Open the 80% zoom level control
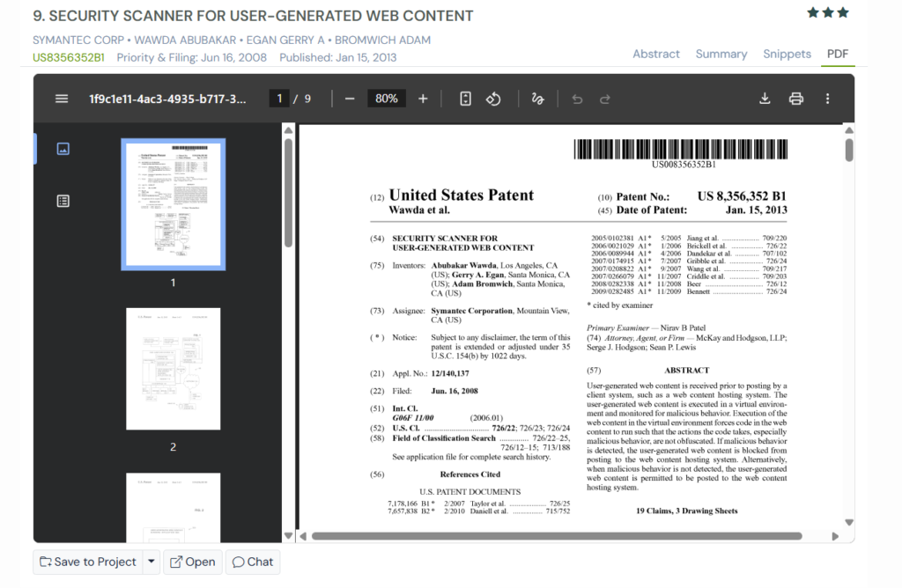 pos(386,99)
